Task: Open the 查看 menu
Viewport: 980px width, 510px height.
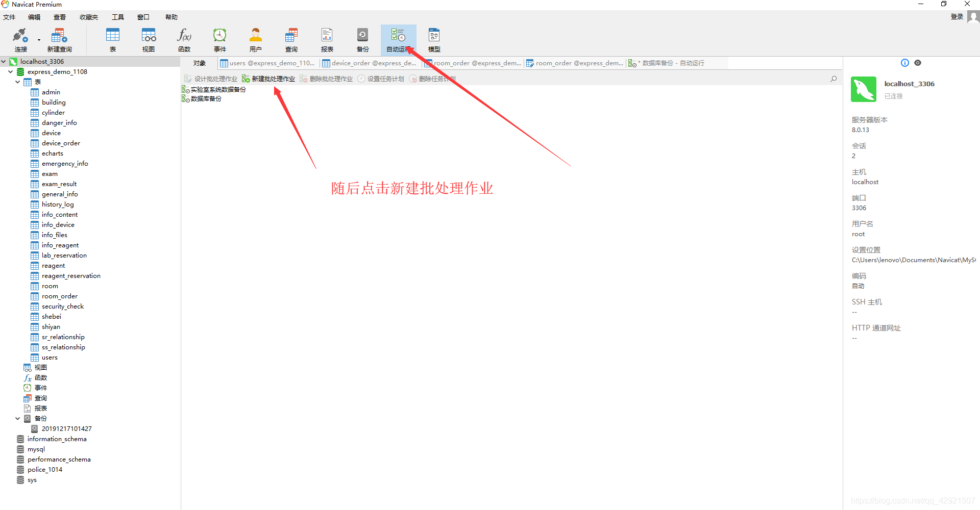Action: coord(60,17)
